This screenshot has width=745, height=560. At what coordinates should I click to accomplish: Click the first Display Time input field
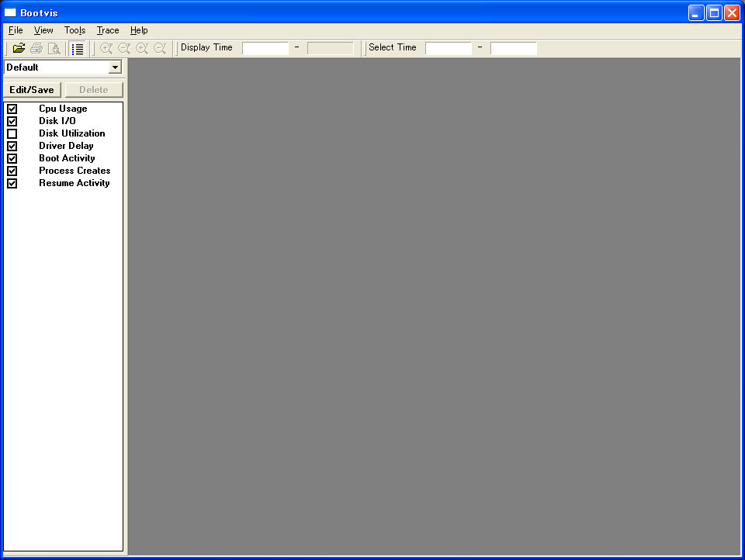click(265, 48)
